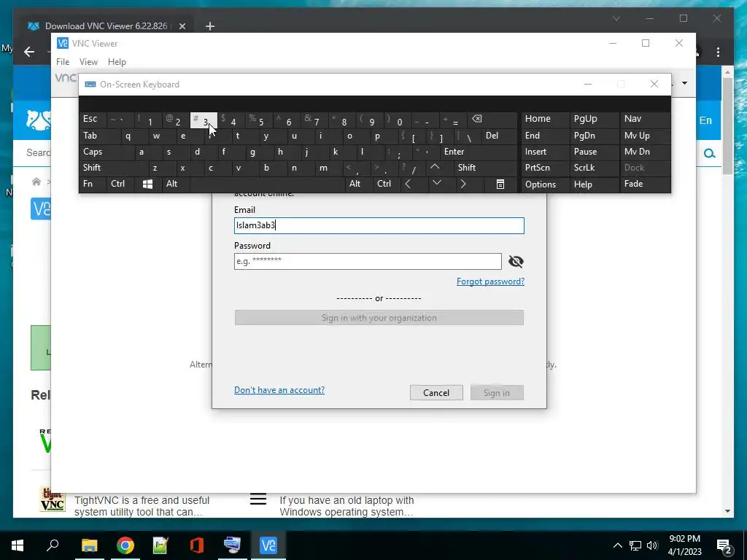Image resolution: width=747 pixels, height=560 pixels.
Task: Toggle ScrLk key on On-Screen Keyboard
Action: (594, 168)
